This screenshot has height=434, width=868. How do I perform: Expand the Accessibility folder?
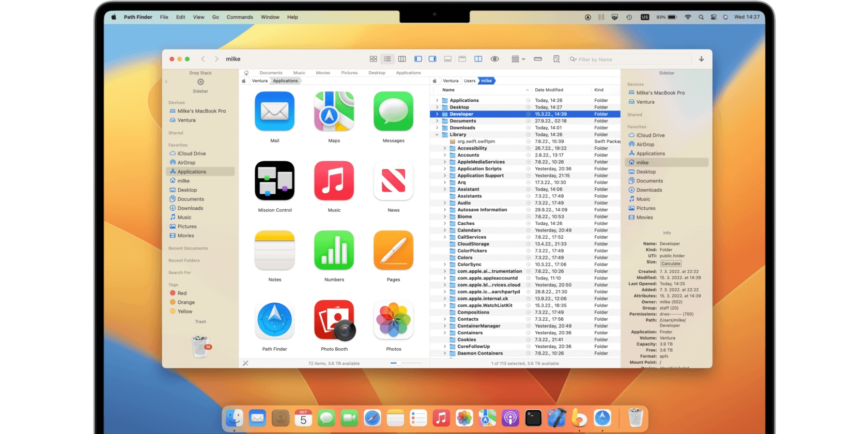(x=445, y=148)
